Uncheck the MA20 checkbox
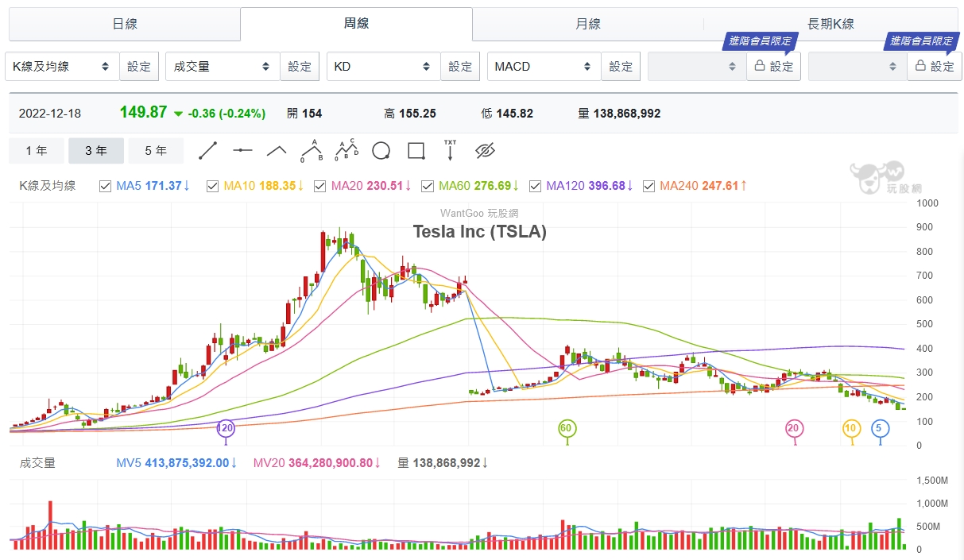 pos(319,186)
